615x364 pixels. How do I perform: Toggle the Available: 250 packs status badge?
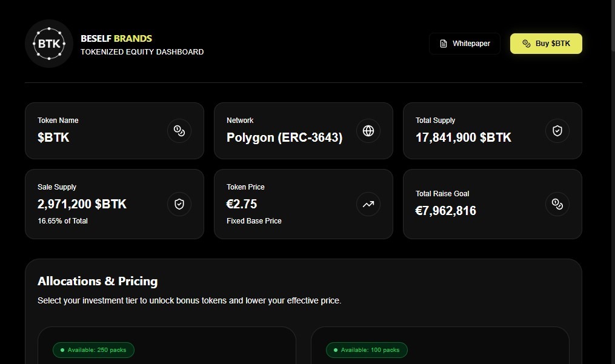click(x=93, y=349)
